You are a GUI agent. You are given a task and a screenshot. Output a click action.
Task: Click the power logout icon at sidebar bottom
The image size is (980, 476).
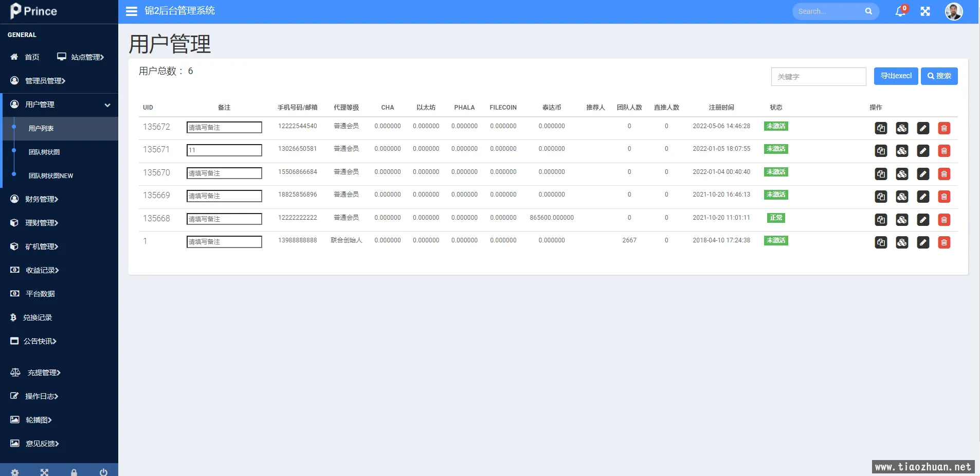point(103,472)
